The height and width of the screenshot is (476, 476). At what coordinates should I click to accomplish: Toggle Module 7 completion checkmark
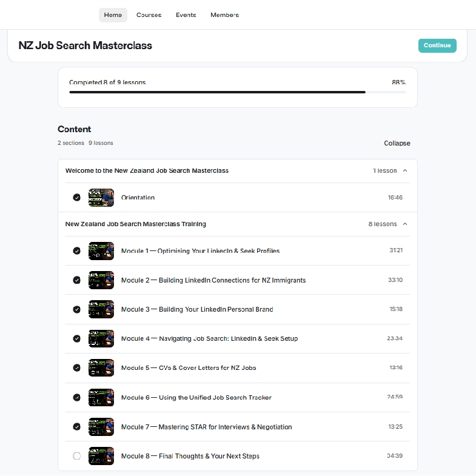tap(77, 426)
